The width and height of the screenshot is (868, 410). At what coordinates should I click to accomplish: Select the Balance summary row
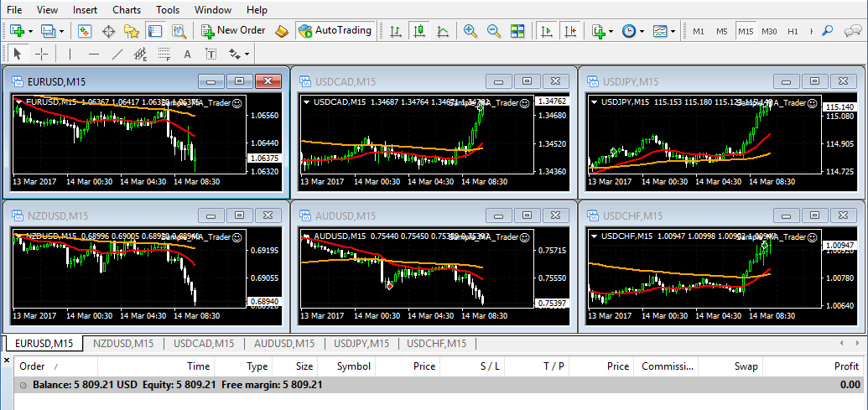point(439,385)
